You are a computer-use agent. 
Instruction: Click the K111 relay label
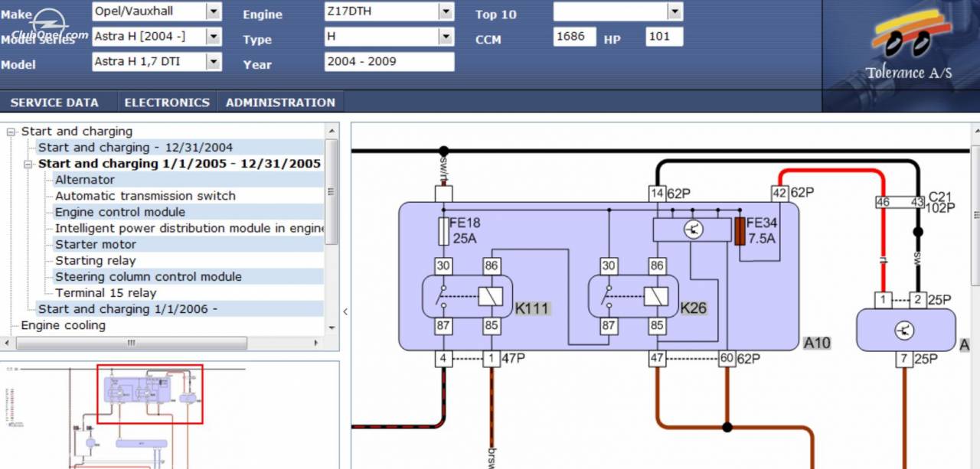point(532,308)
